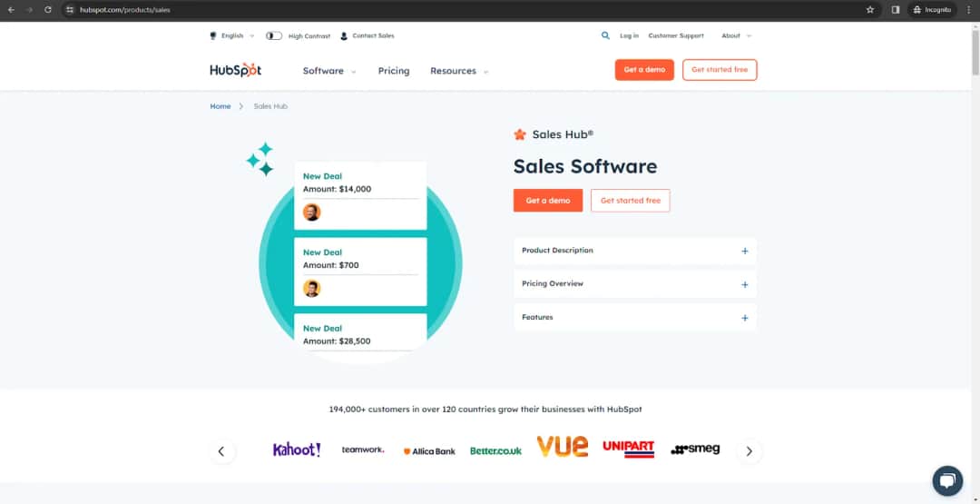Click the Allica Bank logo
This screenshot has width=980, height=504.
tap(429, 450)
